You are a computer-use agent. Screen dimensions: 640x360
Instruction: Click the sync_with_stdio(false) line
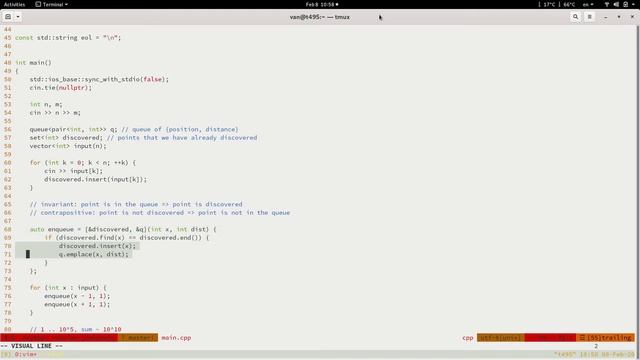point(99,79)
